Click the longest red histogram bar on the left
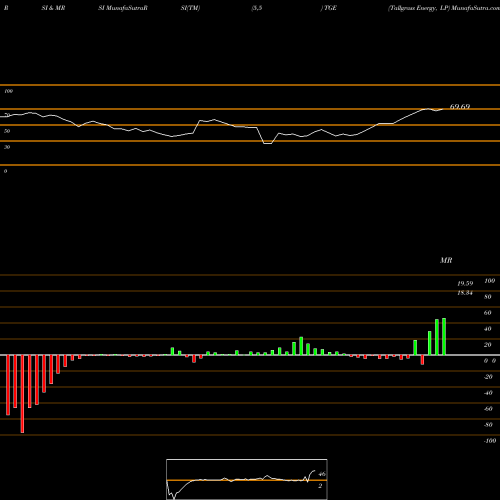 (22, 394)
